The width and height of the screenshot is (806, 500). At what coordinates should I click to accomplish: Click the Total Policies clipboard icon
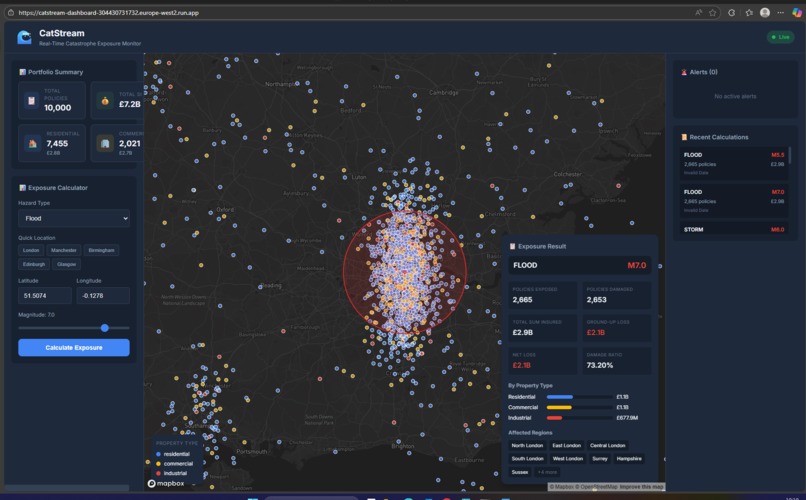31,101
